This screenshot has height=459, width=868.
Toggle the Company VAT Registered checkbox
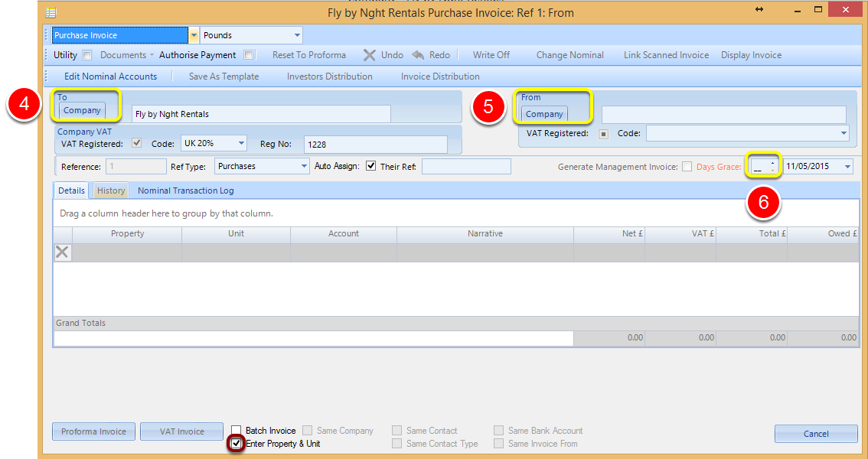click(137, 143)
